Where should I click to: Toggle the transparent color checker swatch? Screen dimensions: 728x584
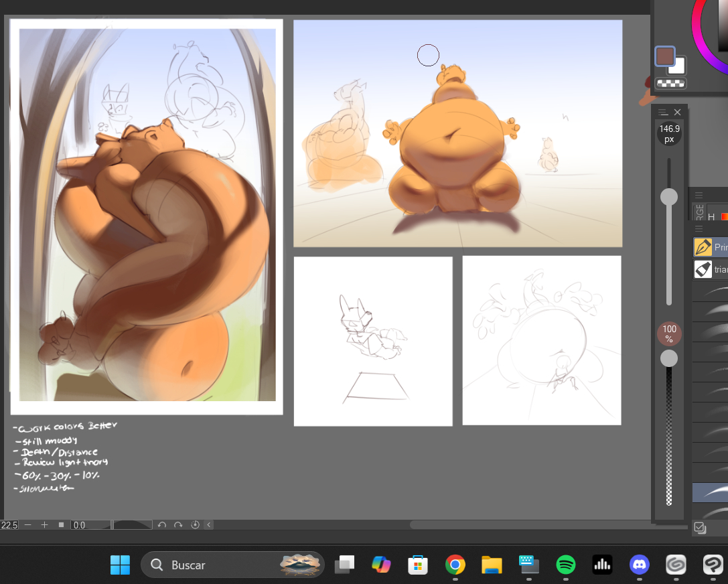[x=670, y=84]
